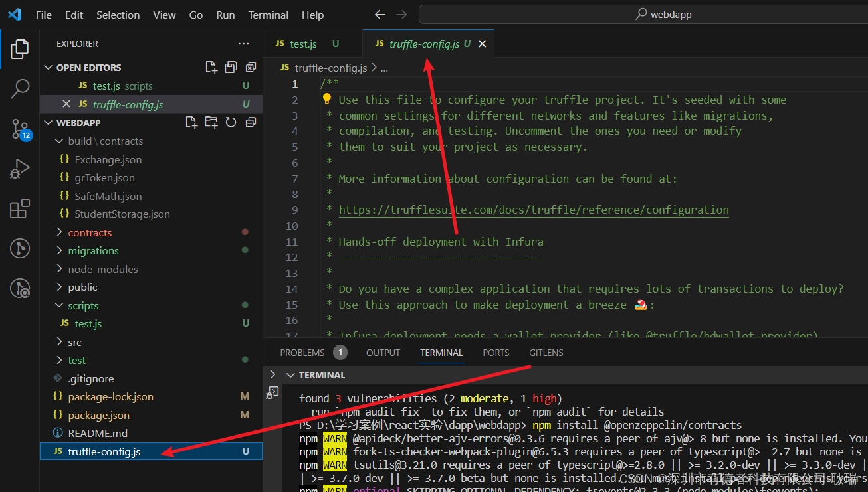Create a new file in WEBDAPP
Viewport: 868px width, 492px height.
[191, 122]
